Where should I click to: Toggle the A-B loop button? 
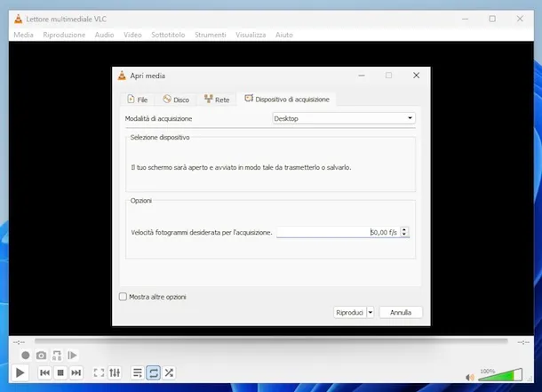point(57,356)
